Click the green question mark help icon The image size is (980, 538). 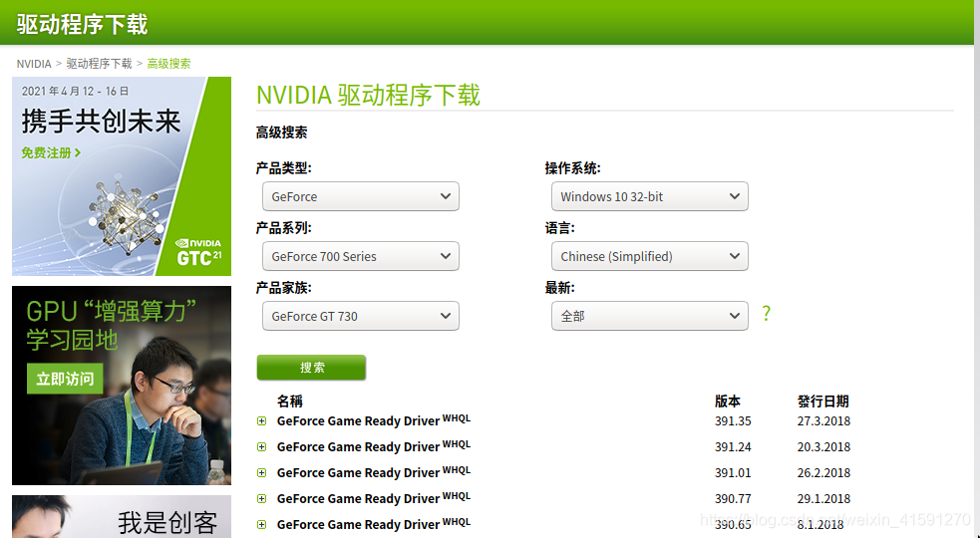click(x=767, y=313)
